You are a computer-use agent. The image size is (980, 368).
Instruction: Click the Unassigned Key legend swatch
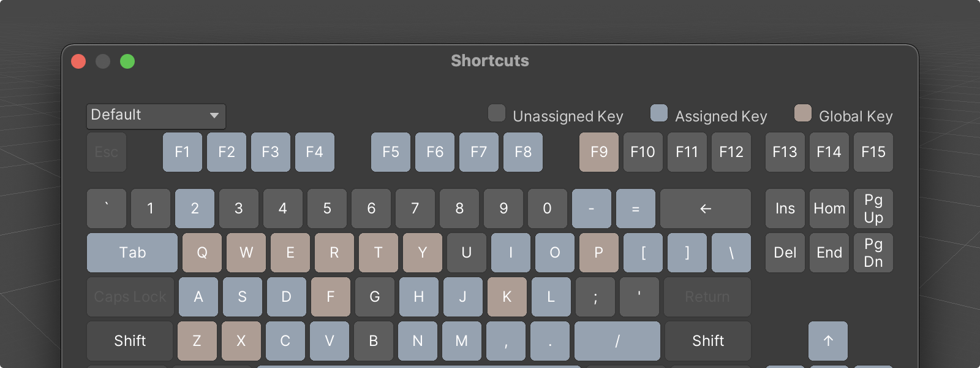coord(497,113)
